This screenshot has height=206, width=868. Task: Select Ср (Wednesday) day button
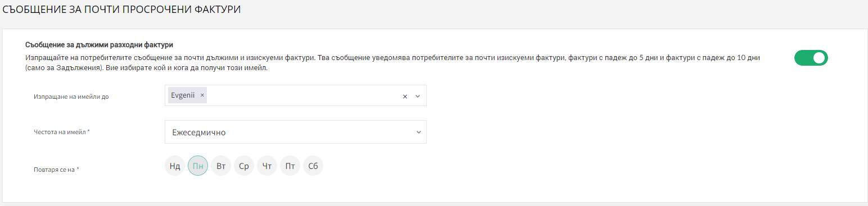[244, 166]
